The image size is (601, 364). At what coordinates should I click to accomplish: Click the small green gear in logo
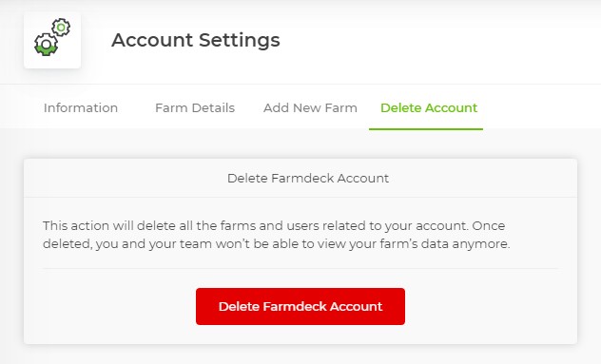click(x=61, y=28)
